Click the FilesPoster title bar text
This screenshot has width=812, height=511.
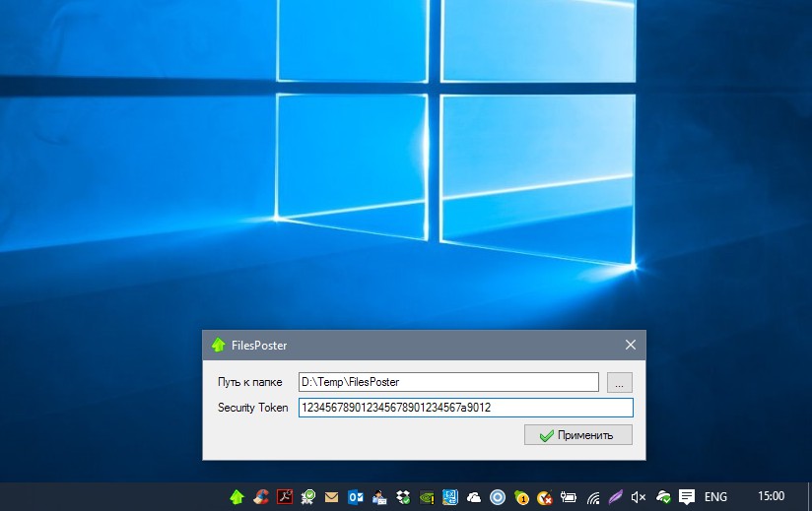tap(259, 346)
